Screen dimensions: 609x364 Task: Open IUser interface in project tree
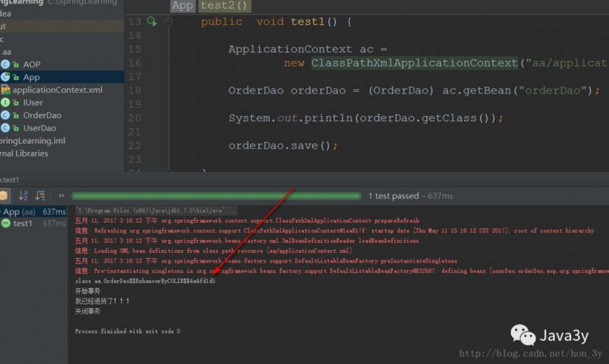(33, 103)
